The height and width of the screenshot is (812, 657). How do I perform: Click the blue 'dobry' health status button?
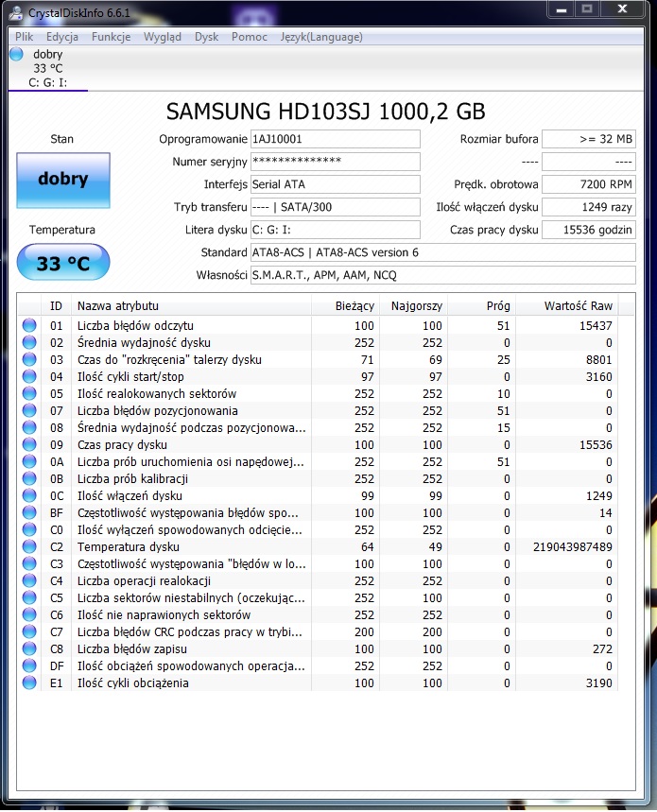(x=63, y=181)
